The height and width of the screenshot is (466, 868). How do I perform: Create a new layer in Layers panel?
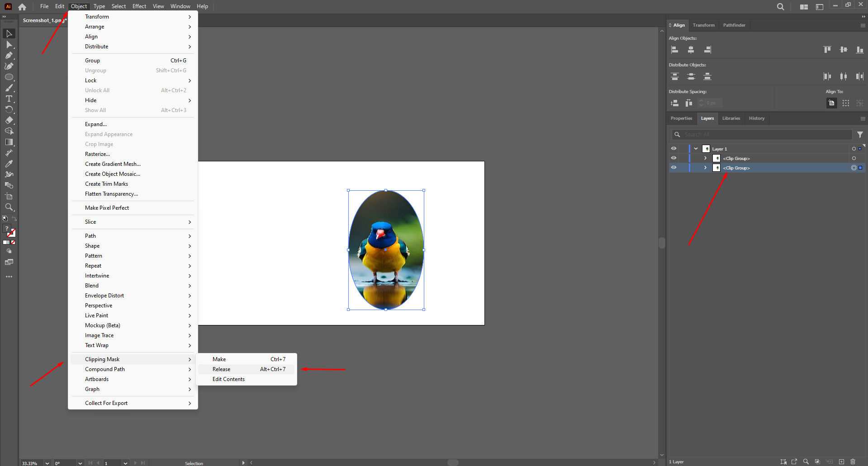tap(841, 462)
